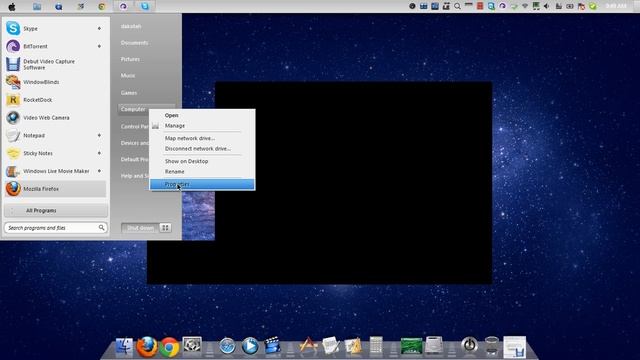Click the Skype icon in Start menu
The height and width of the screenshot is (360, 640).
(x=13, y=29)
